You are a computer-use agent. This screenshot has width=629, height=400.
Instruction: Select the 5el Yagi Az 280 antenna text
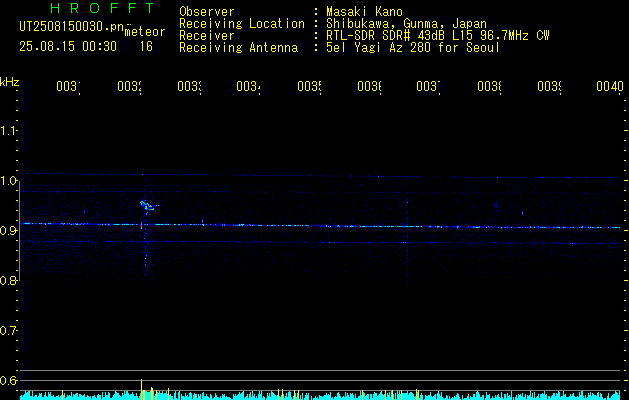[x=413, y=48]
